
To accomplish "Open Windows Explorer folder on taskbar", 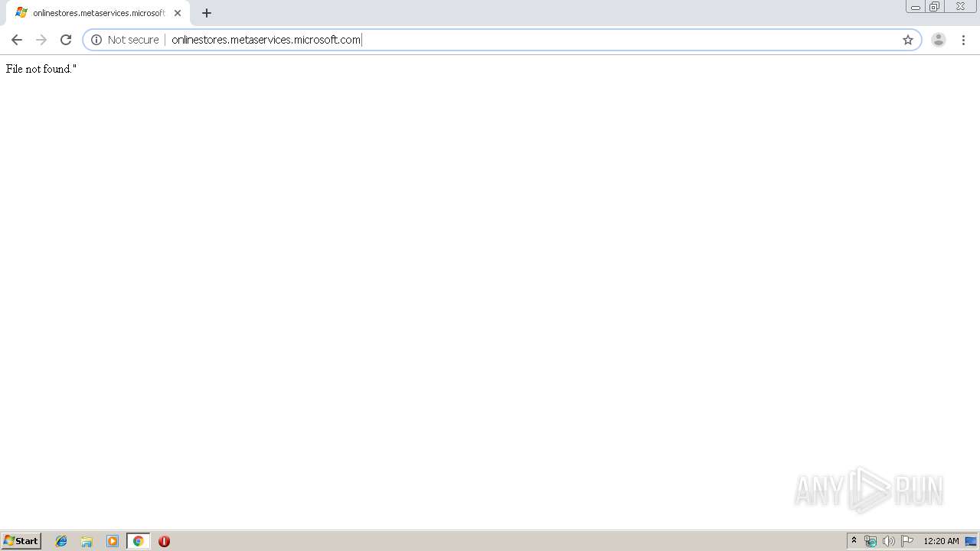I will [x=87, y=541].
